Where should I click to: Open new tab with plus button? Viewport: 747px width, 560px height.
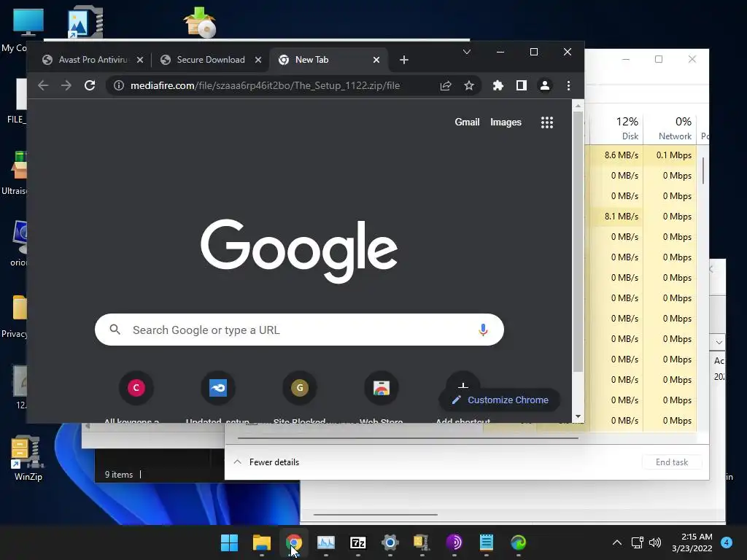click(x=404, y=60)
